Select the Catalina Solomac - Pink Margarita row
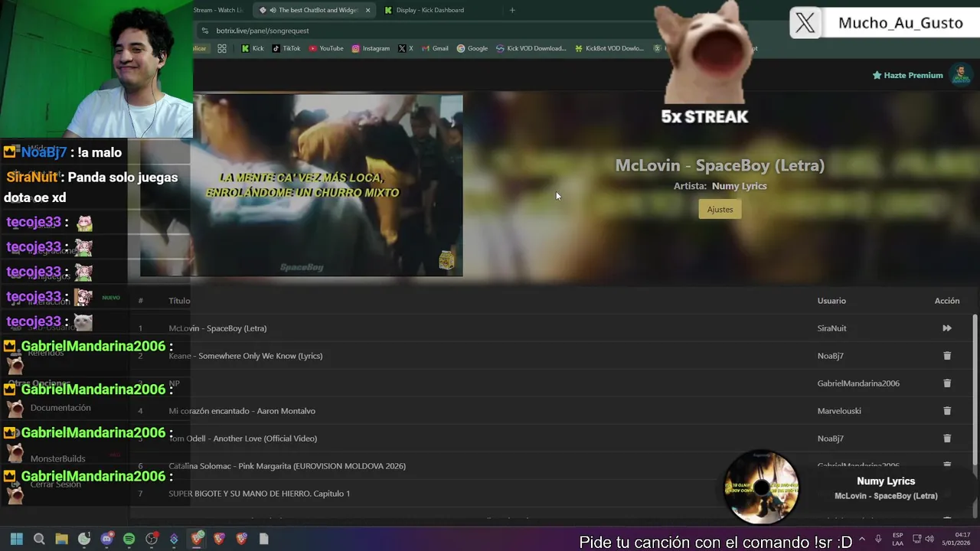 click(x=551, y=466)
